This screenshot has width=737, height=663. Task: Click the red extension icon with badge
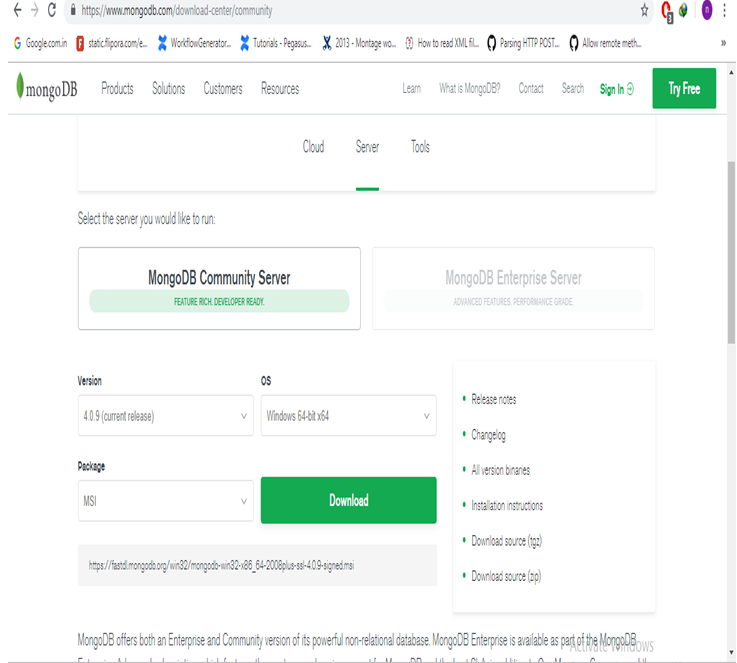666,11
